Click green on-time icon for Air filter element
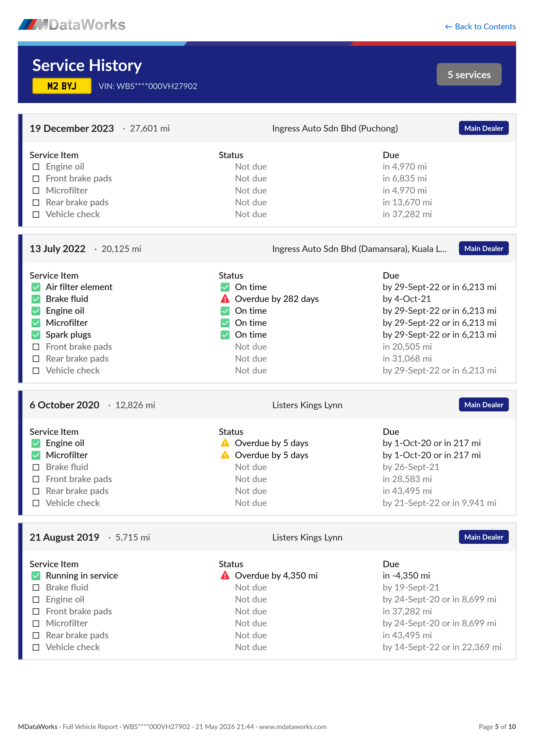Viewport: 534px width, 756px height. click(x=225, y=287)
